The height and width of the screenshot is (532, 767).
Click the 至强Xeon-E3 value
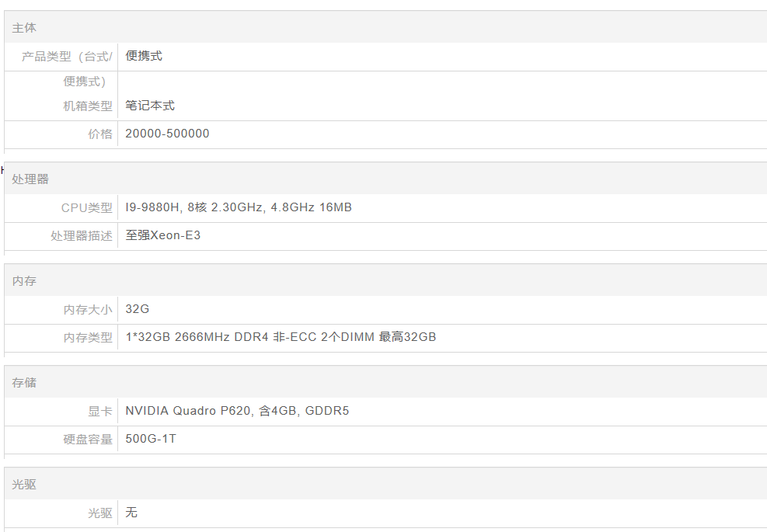coord(163,235)
